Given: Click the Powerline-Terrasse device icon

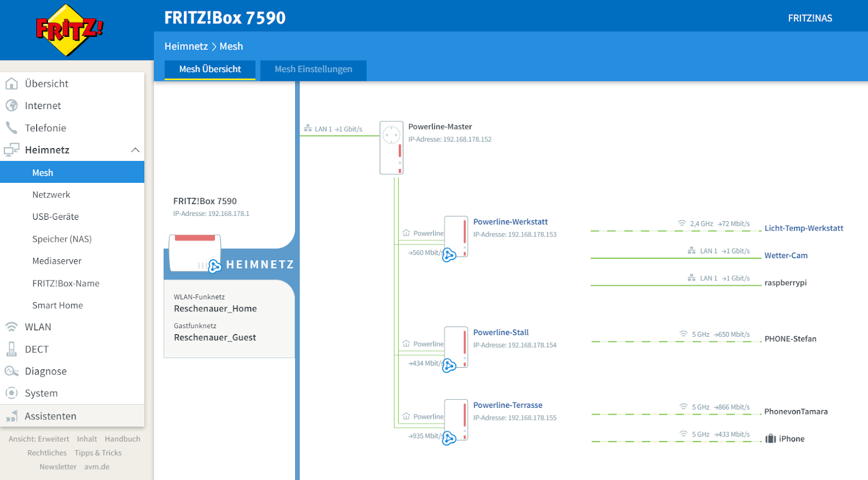Looking at the screenshot, I should coord(456,420).
